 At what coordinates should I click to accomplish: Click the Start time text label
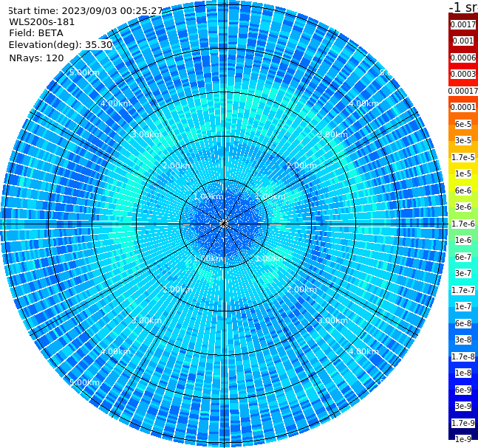coord(85,11)
